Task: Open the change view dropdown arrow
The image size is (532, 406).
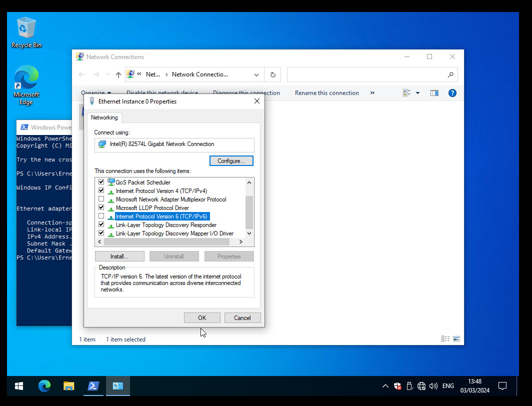Action: [417, 93]
